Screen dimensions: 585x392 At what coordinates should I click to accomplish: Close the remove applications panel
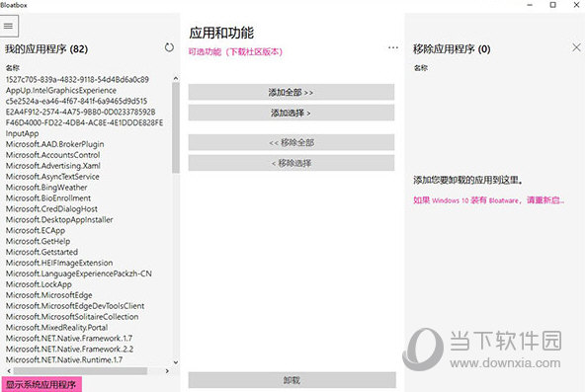pyautogui.click(x=576, y=47)
